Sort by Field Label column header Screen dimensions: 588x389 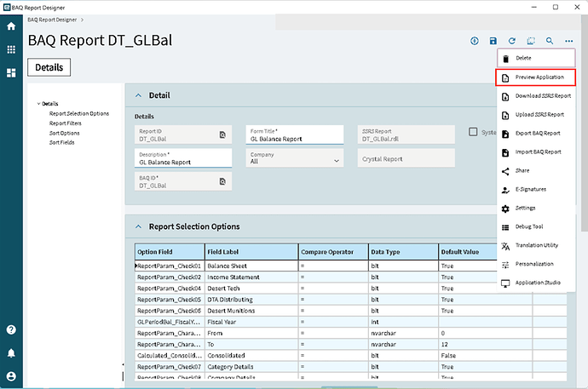(251, 252)
